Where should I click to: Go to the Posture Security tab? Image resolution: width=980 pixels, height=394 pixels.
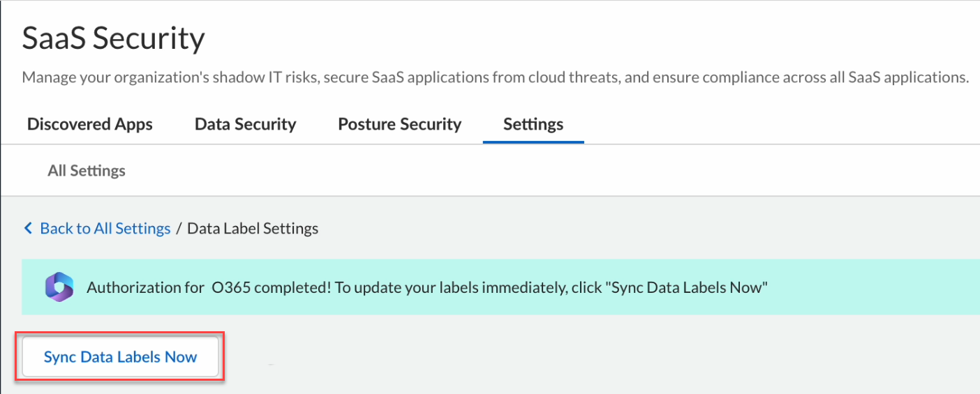[399, 124]
